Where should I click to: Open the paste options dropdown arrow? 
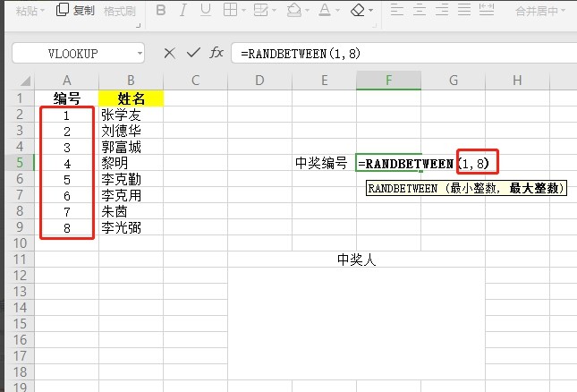pyautogui.click(x=42, y=11)
